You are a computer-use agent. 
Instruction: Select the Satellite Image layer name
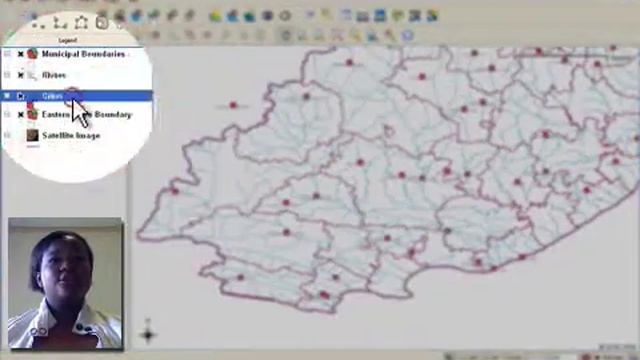pyautogui.click(x=71, y=136)
